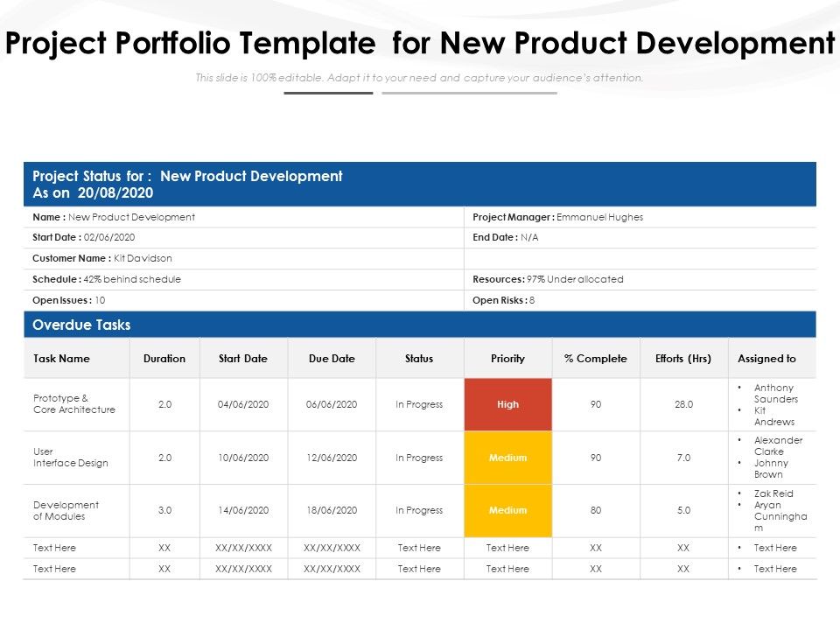Click the yellow Medium priority badge
The width and height of the screenshot is (840, 630).
[508, 457]
